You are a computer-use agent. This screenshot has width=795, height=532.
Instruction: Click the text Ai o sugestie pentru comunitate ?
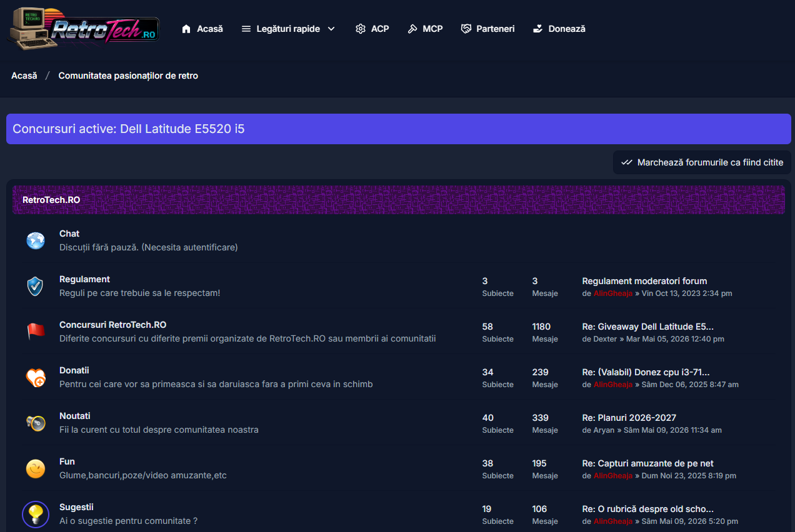pyautogui.click(x=129, y=521)
